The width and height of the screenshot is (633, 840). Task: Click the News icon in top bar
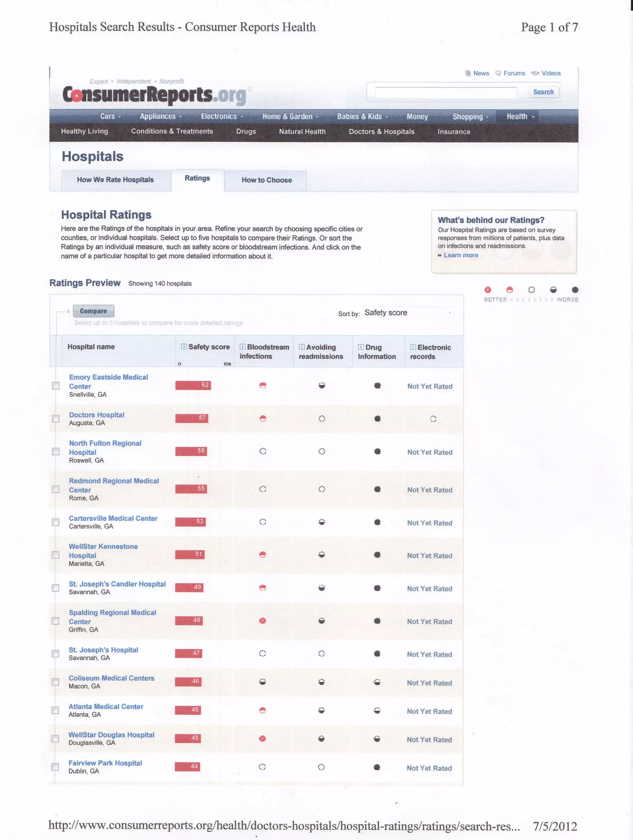click(x=468, y=73)
